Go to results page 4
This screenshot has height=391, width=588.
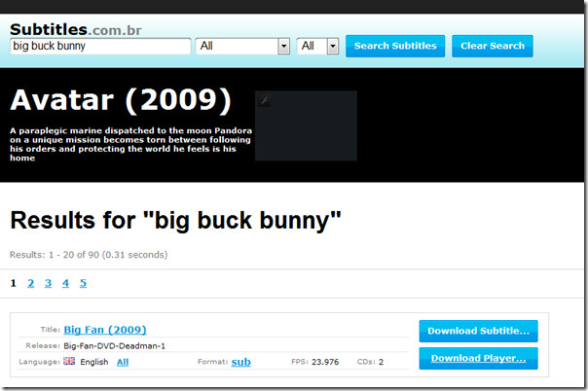click(65, 283)
